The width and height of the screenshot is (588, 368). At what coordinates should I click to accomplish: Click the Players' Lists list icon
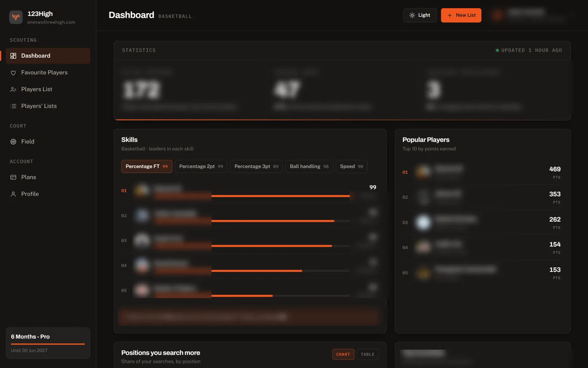13,106
